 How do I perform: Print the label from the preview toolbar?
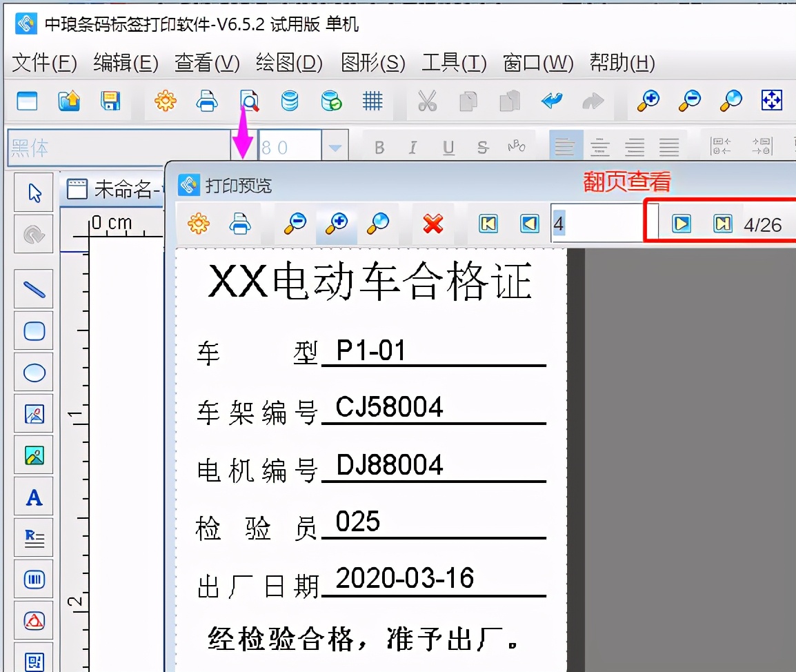(x=241, y=224)
